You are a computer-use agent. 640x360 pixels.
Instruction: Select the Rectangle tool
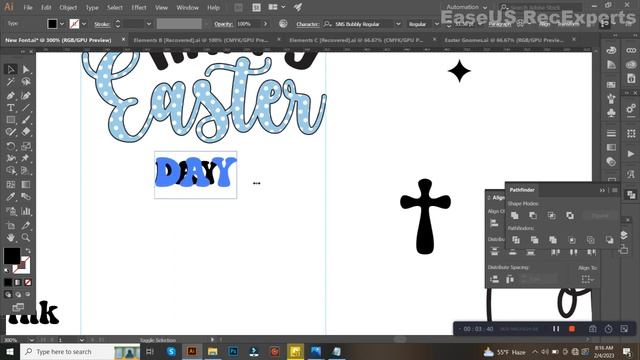(x=11, y=120)
